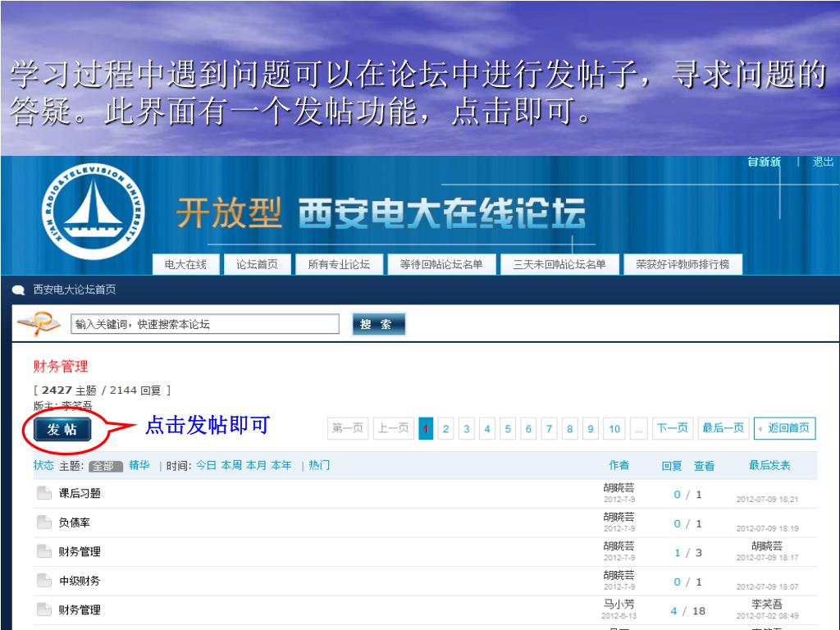The width and height of the screenshot is (840, 630).
Task: Focus the keyword search input field
Action: click(205, 324)
